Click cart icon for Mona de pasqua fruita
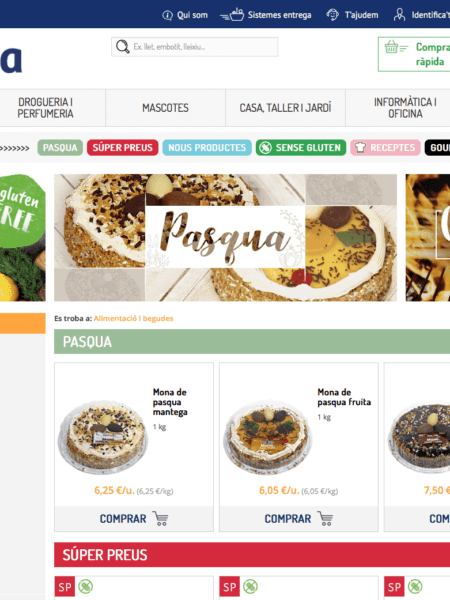450x600 pixels. tap(325, 518)
